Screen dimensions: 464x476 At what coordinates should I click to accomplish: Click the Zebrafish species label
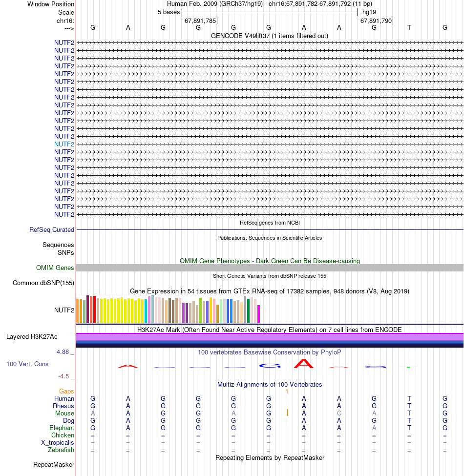[x=61, y=450]
